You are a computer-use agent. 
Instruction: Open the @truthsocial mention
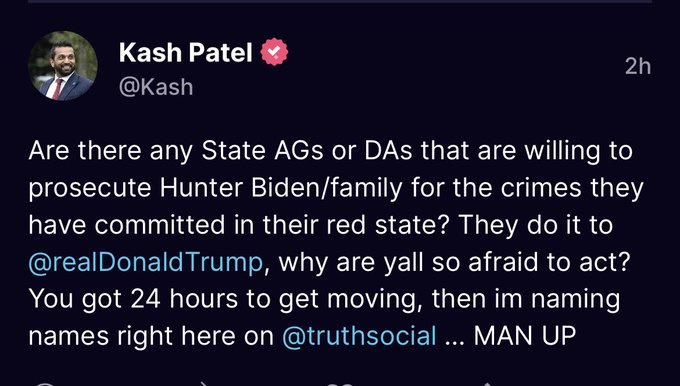coord(359,336)
